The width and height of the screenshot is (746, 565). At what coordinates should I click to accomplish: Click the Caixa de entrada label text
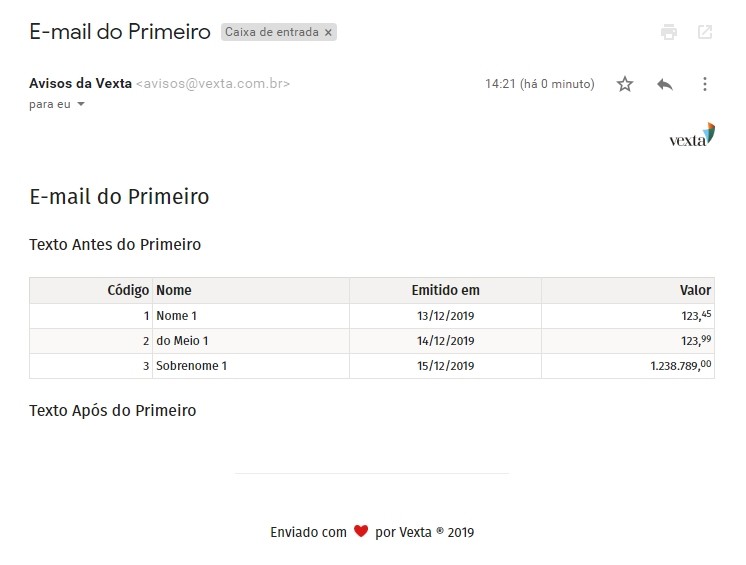271,32
